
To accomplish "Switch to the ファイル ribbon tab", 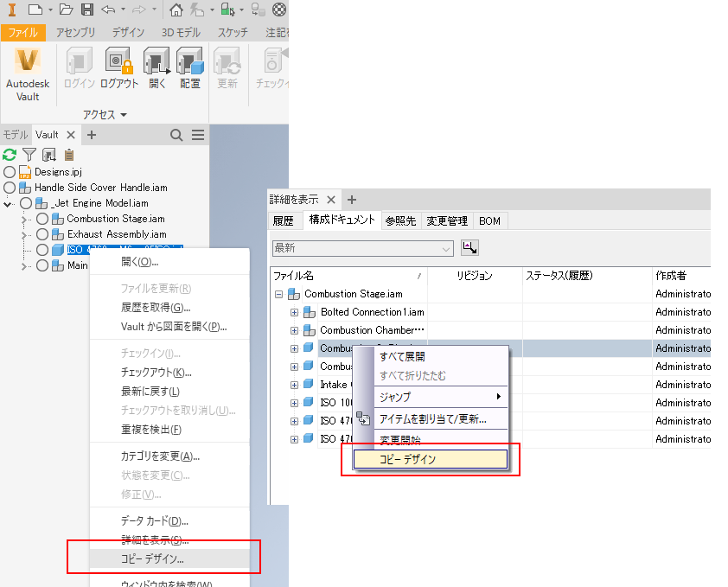I will [x=23, y=33].
